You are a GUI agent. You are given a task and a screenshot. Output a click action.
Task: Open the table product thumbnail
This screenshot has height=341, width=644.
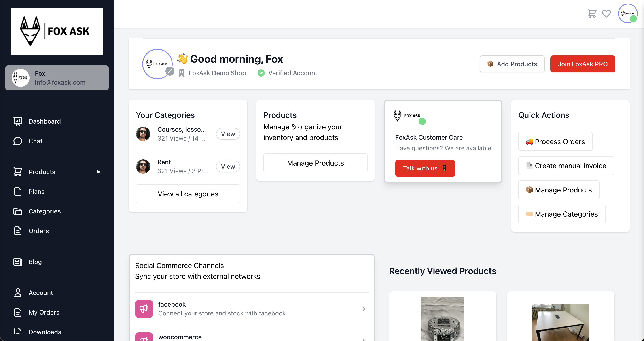pyautogui.click(x=561, y=322)
